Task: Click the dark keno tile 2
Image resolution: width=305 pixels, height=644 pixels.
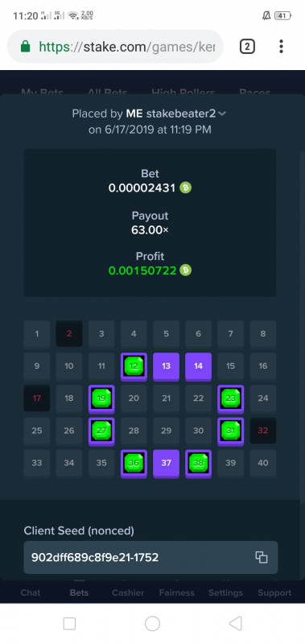Action: click(x=69, y=333)
